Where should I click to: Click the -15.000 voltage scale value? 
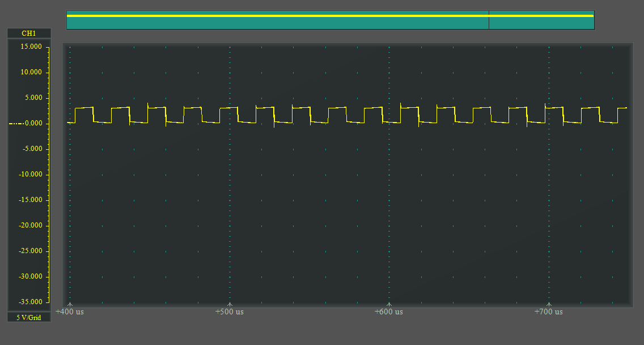click(x=31, y=200)
